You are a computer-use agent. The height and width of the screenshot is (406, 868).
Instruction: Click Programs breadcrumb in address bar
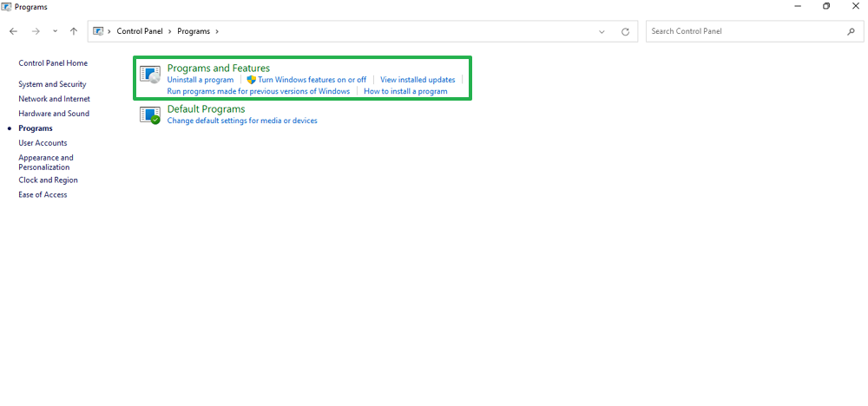click(x=194, y=31)
